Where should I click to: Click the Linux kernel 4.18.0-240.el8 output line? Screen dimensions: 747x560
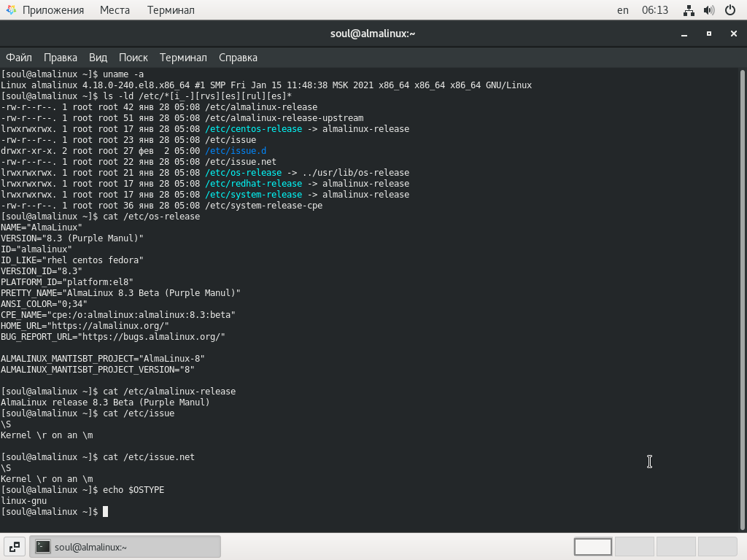click(x=266, y=85)
